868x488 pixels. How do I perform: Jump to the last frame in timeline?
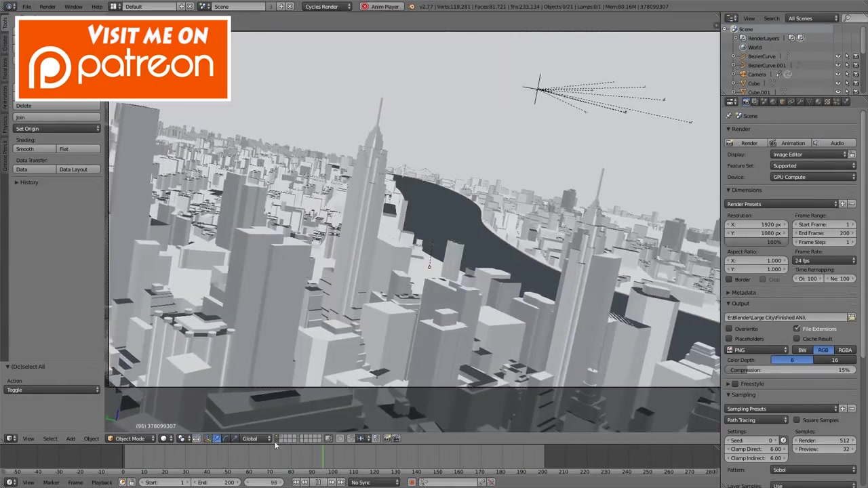click(x=340, y=483)
